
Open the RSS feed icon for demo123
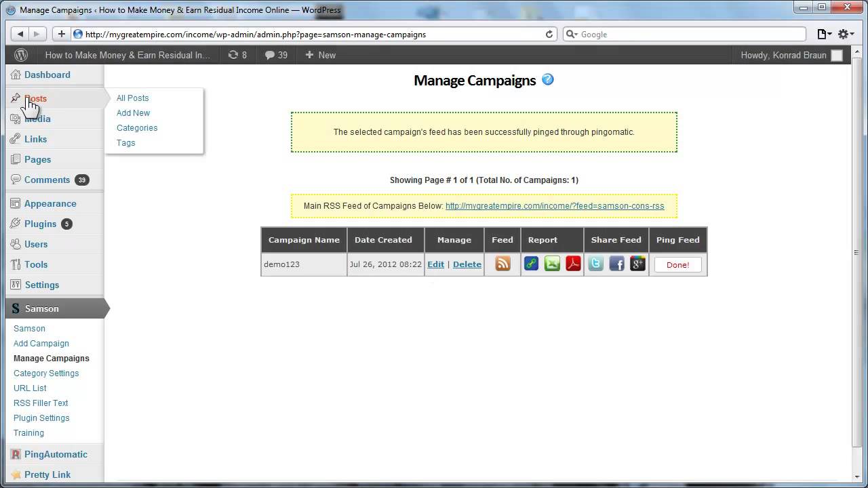(x=502, y=264)
